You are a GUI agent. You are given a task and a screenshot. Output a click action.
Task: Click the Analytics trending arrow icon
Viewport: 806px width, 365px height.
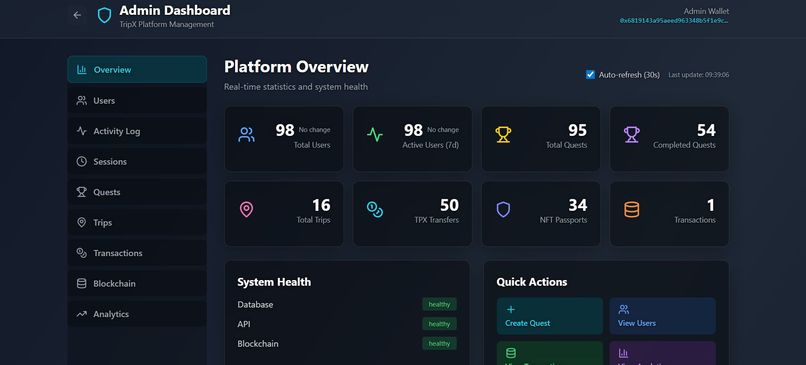(x=82, y=314)
